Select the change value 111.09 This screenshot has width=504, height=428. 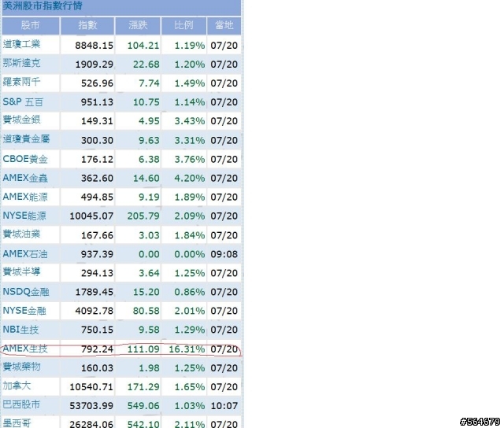143,349
